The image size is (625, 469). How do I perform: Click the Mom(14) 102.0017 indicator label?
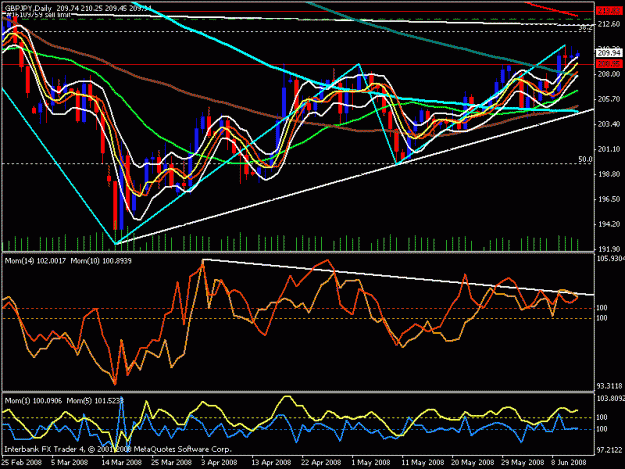[35, 261]
